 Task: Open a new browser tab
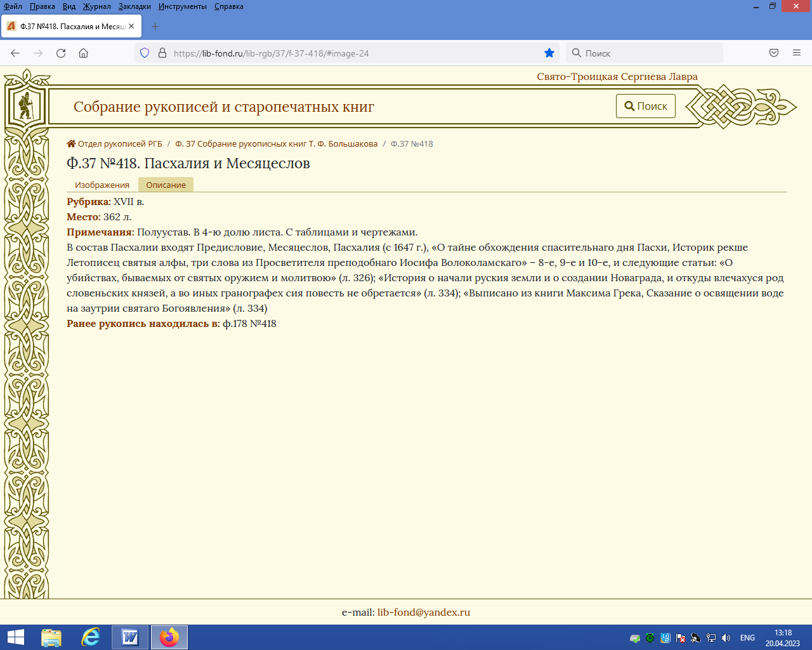155,27
